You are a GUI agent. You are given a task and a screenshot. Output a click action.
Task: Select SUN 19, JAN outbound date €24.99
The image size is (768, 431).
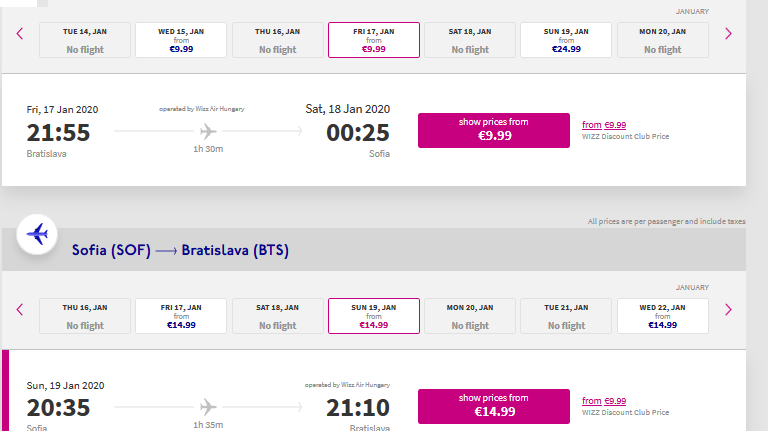click(x=566, y=40)
